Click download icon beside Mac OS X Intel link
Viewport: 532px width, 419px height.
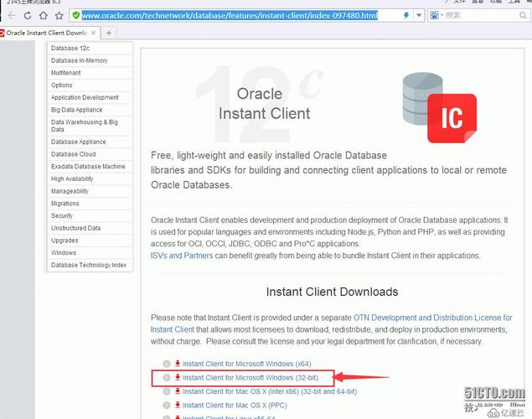[x=177, y=391]
